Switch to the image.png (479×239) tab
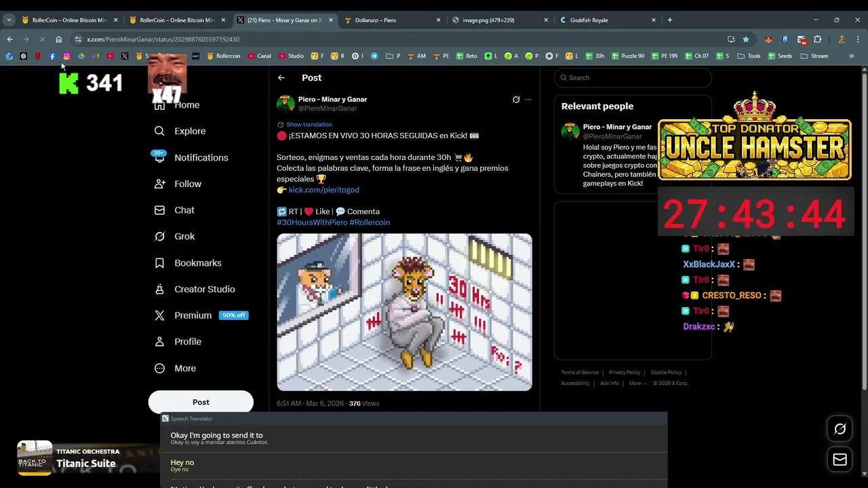Screen dimensions: 868x488 (x=500, y=20)
